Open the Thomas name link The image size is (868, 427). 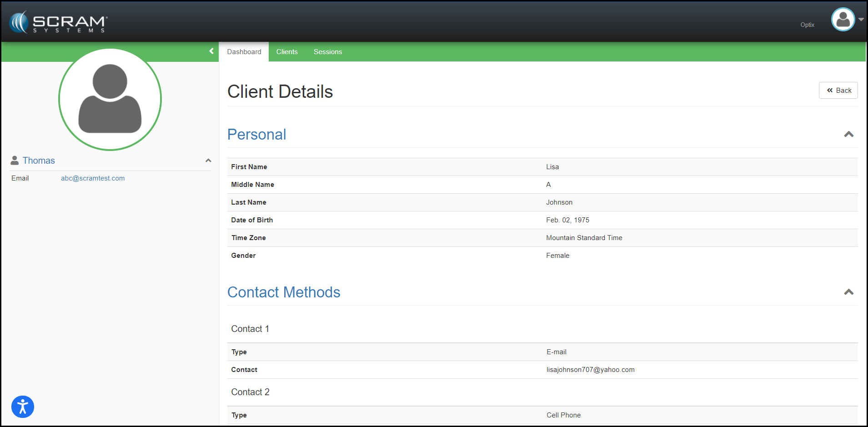[39, 161]
